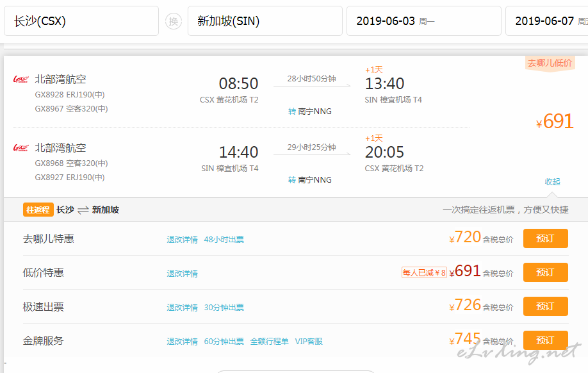Click flight number GX8927 ERJ190(中)
Viewport: 588px width, 373px height.
(x=70, y=177)
